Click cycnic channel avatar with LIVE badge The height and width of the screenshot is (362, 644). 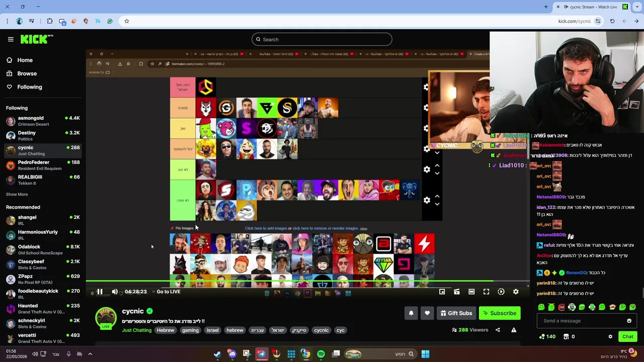pos(106,318)
